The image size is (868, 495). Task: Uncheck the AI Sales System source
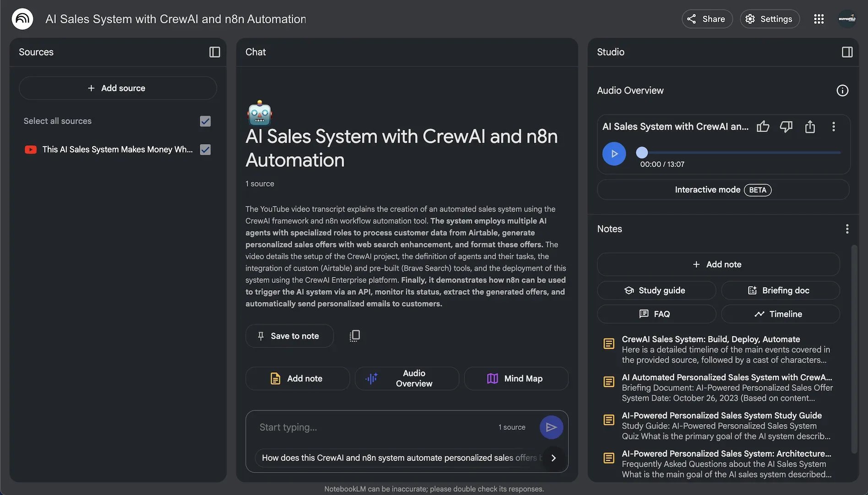pyautogui.click(x=205, y=149)
